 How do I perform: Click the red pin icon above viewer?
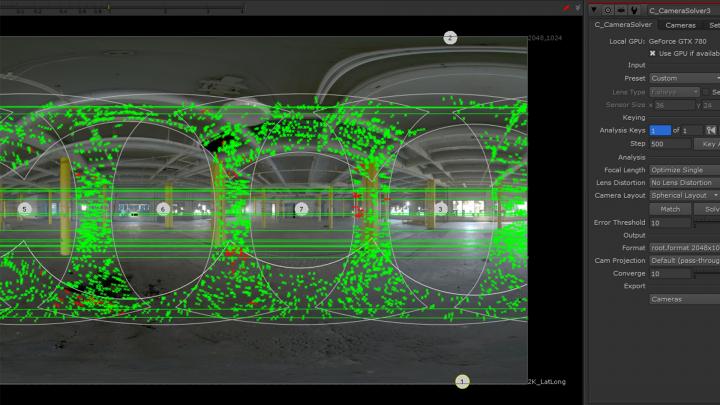point(566,7)
